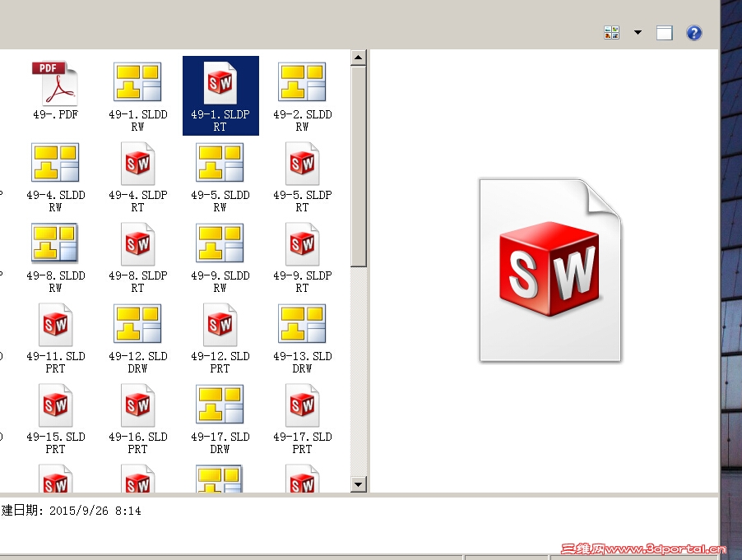Select the 49-12.SLDDRW drawing icon

[x=137, y=323]
